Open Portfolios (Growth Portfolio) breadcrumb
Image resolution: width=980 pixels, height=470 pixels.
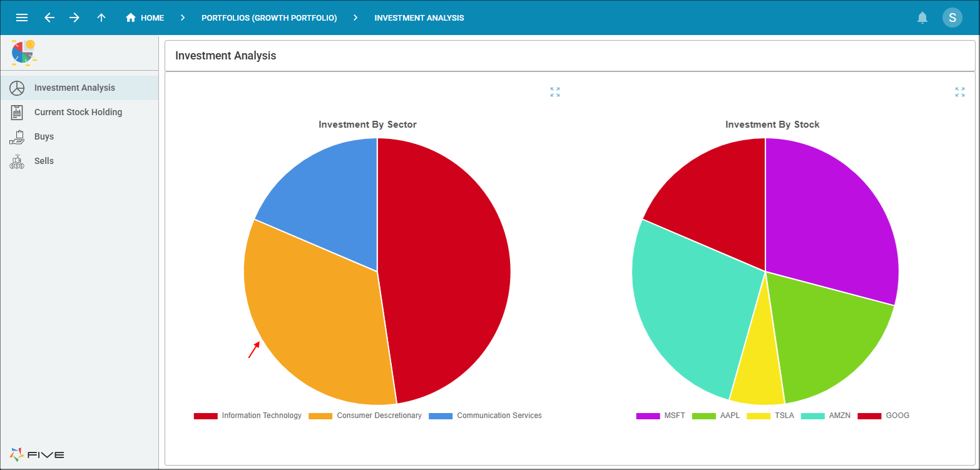[269, 18]
